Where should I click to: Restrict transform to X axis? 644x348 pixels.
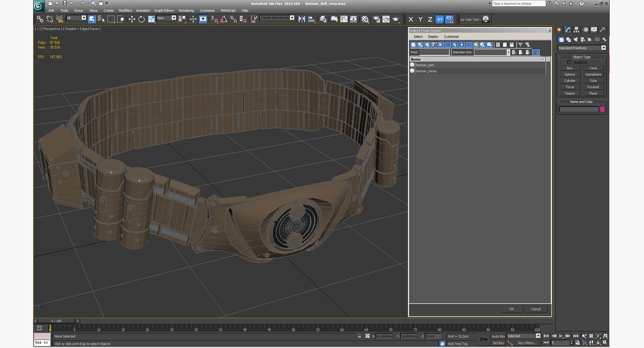point(410,19)
